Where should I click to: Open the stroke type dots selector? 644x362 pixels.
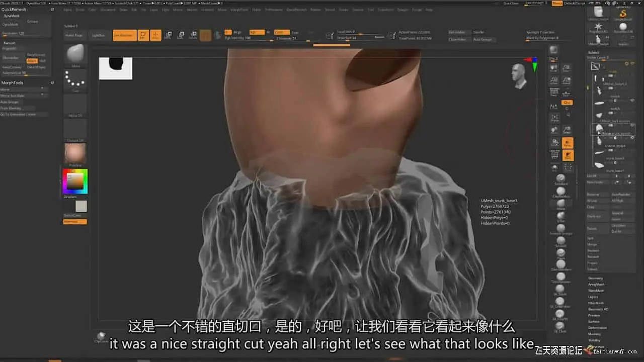75,80
